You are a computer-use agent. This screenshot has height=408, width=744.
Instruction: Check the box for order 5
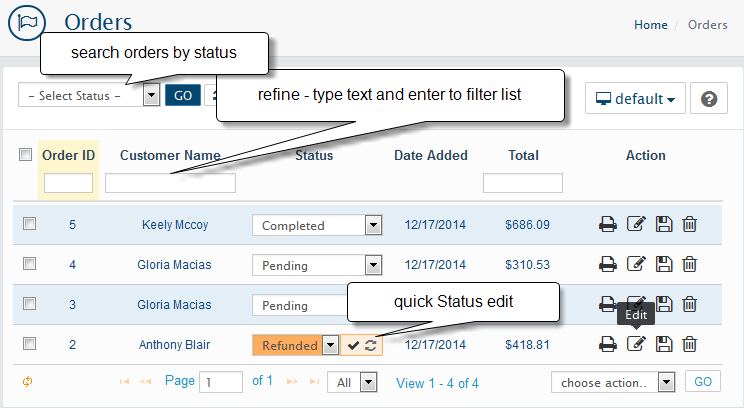click(29, 223)
